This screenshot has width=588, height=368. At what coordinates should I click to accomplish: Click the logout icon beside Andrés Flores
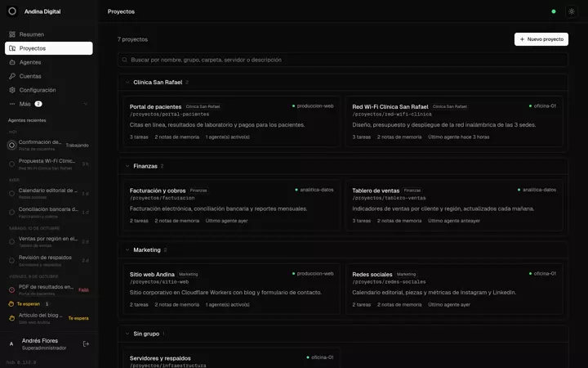(86, 344)
